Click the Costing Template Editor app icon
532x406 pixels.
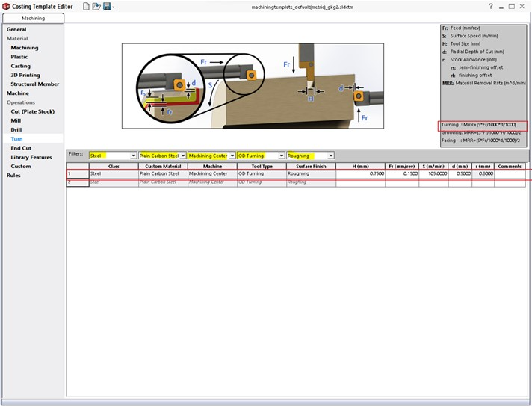click(6, 6)
